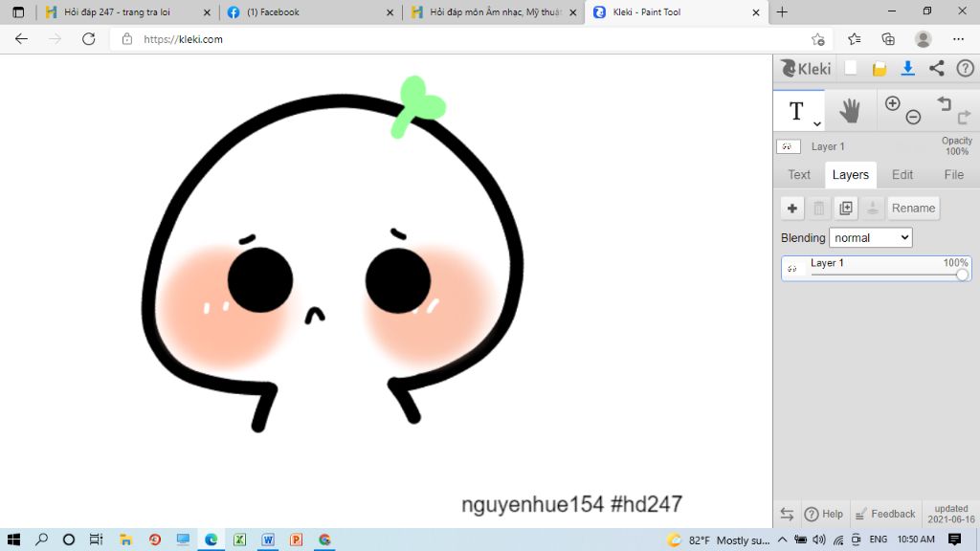Zoom out with the minus magnifier
This screenshot has height=551, width=980.
tap(913, 117)
